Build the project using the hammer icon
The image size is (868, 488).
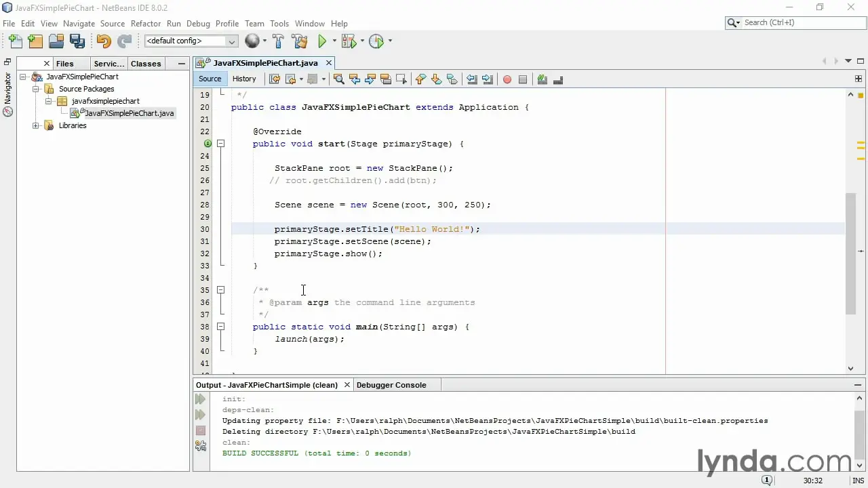click(x=279, y=41)
